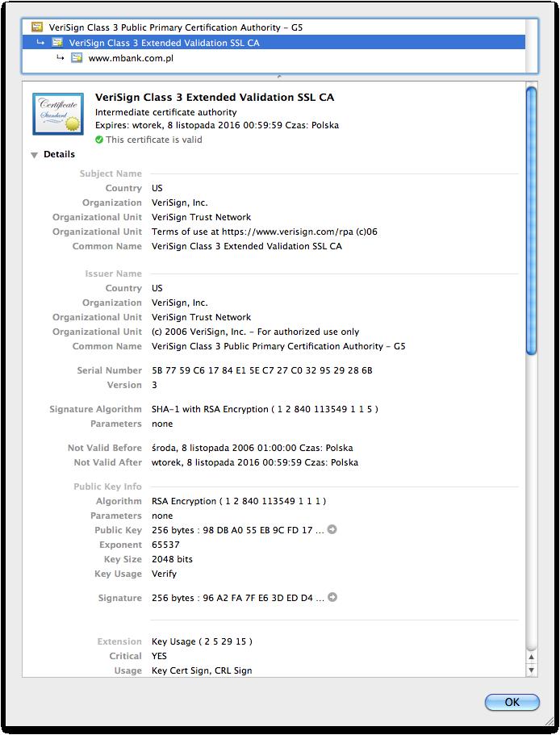Click the Exponent value 65537
The image size is (560, 735).
[165, 545]
